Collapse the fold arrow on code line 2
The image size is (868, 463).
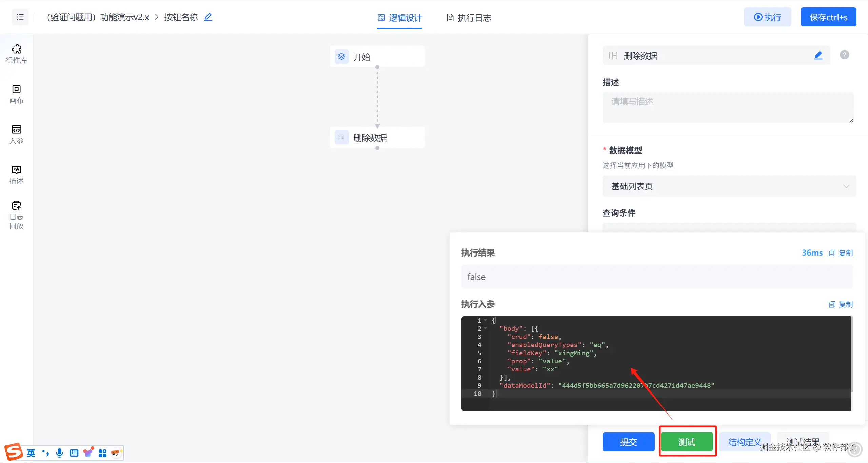[x=486, y=328]
